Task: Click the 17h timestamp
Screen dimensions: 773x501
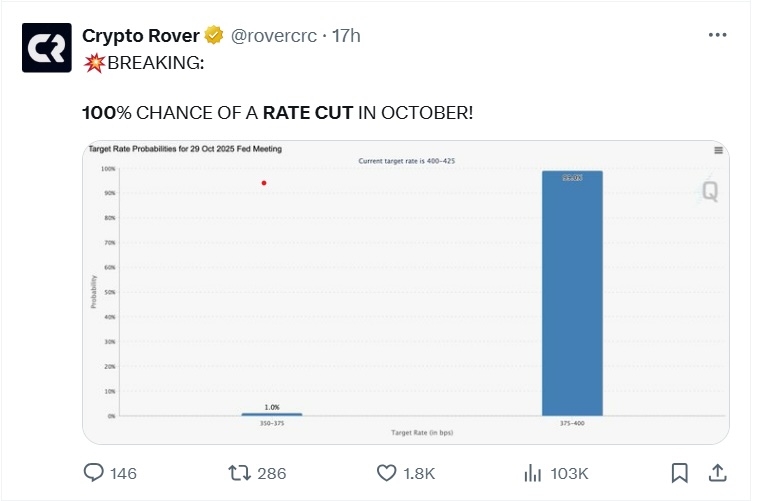Action: coord(346,36)
